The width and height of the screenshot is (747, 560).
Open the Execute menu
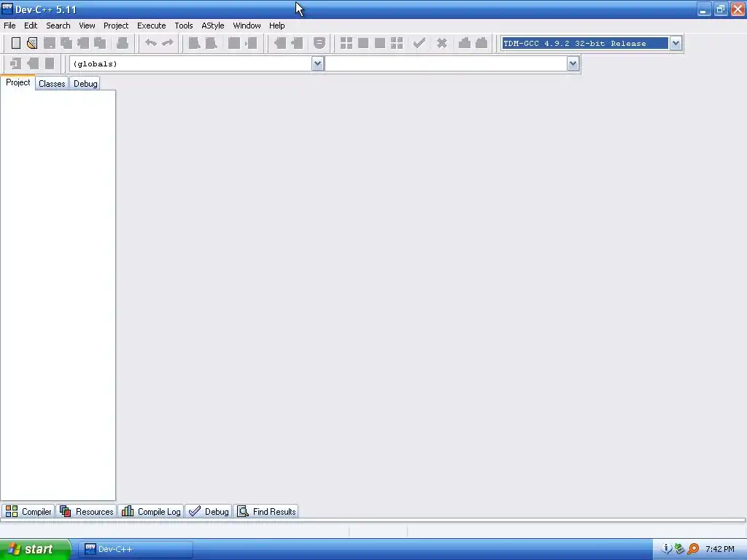coord(152,26)
